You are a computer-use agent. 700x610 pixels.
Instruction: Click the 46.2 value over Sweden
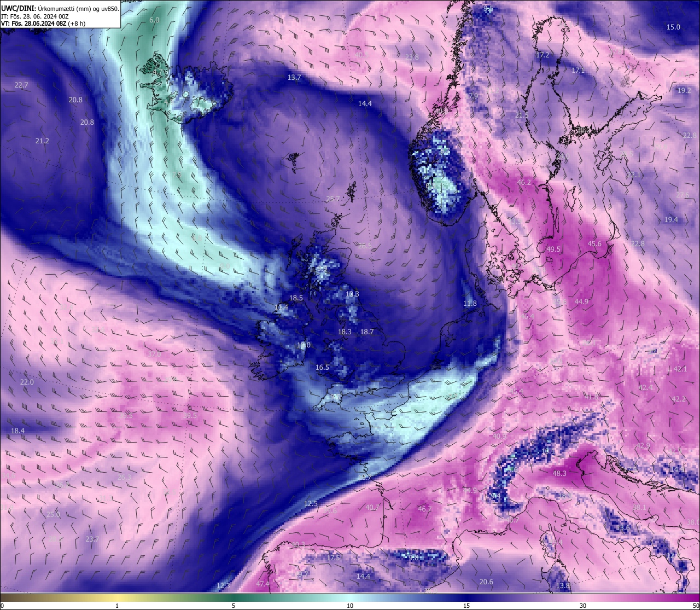[x=524, y=183]
